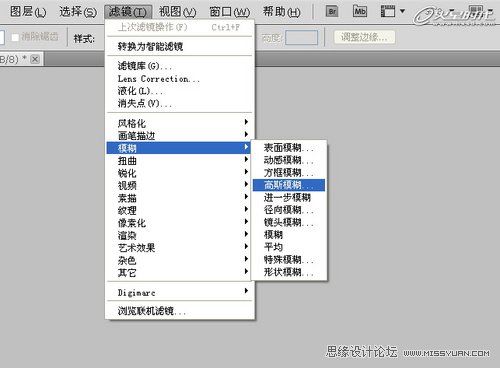This screenshot has height=368, width=500.
Task: Expand the 素描 sketch submenu
Action: [178, 198]
